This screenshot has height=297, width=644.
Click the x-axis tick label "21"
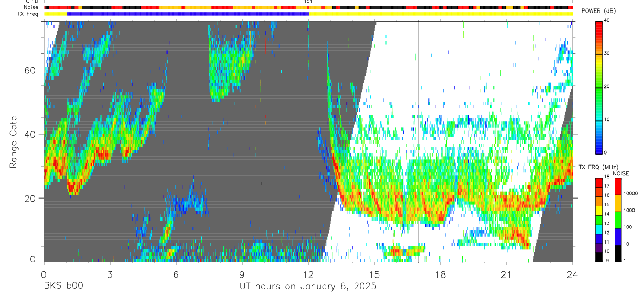(x=507, y=274)
